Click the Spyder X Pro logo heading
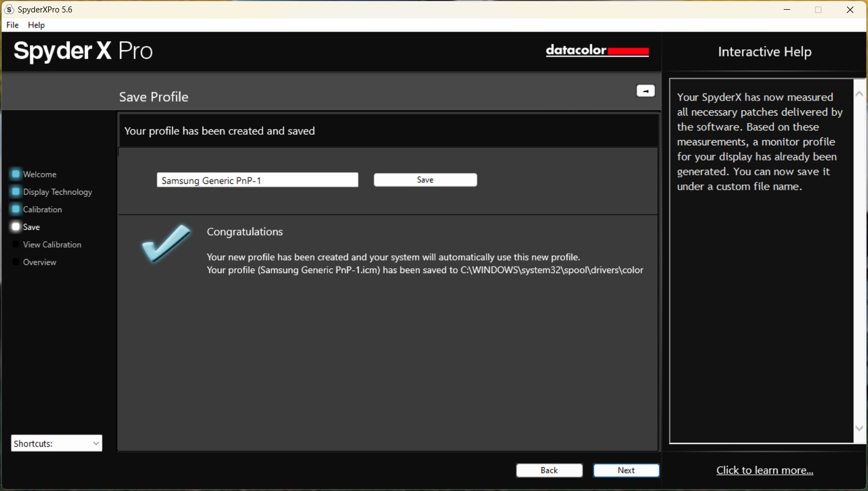Image resolution: width=868 pixels, height=491 pixels. pos(83,51)
